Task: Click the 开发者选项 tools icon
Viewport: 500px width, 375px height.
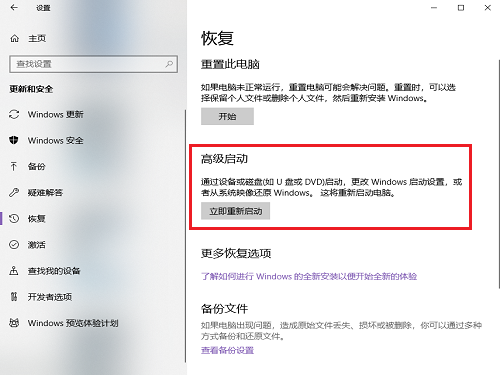Action: [14, 297]
